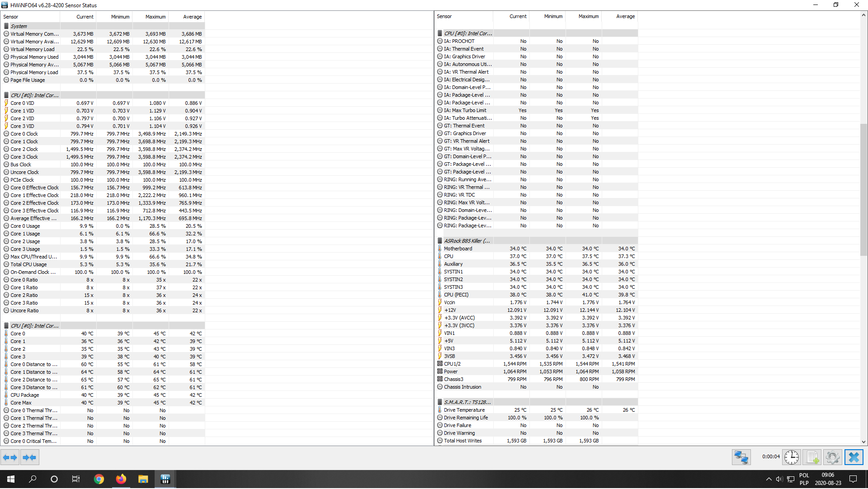Start logging with the sheet icon
This screenshot has height=489, width=868.
tap(812, 457)
